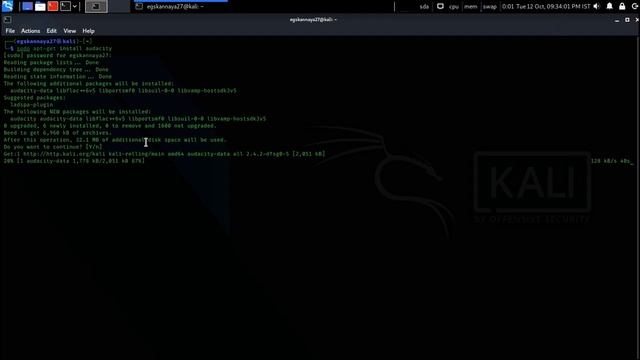
Task: Click the lock screen padlock icon
Action: pos(622,6)
